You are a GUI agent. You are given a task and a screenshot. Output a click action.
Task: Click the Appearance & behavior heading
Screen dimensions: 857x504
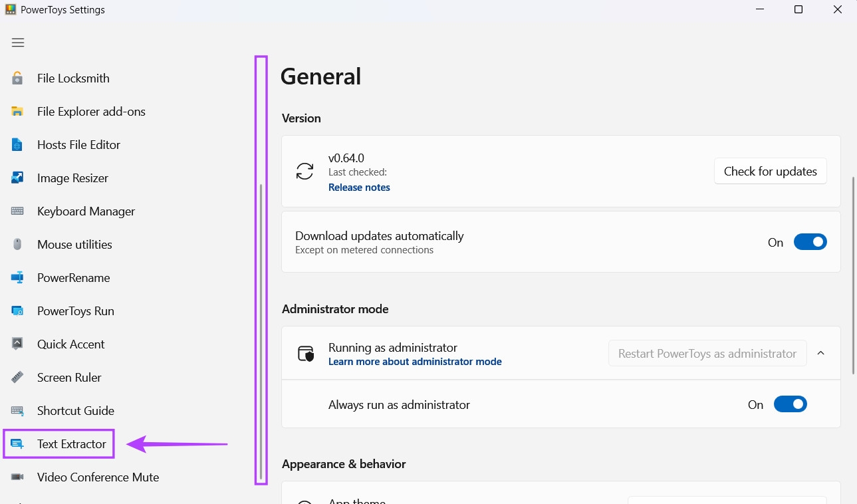344,464
